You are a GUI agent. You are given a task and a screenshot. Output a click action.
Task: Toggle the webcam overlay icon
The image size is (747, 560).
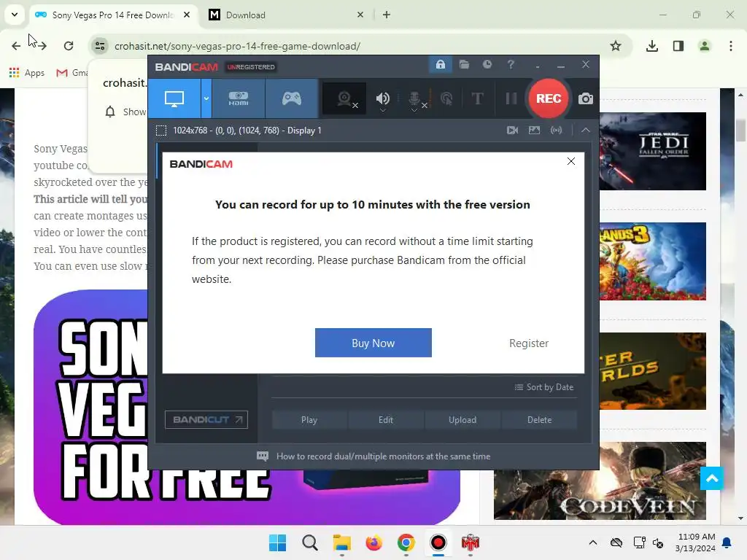point(344,98)
